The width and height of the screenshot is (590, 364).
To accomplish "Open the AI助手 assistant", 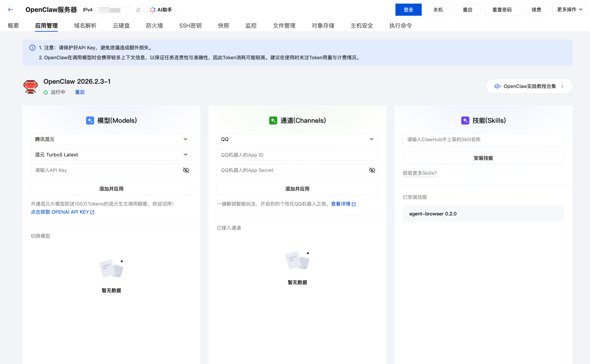I will 161,10.
